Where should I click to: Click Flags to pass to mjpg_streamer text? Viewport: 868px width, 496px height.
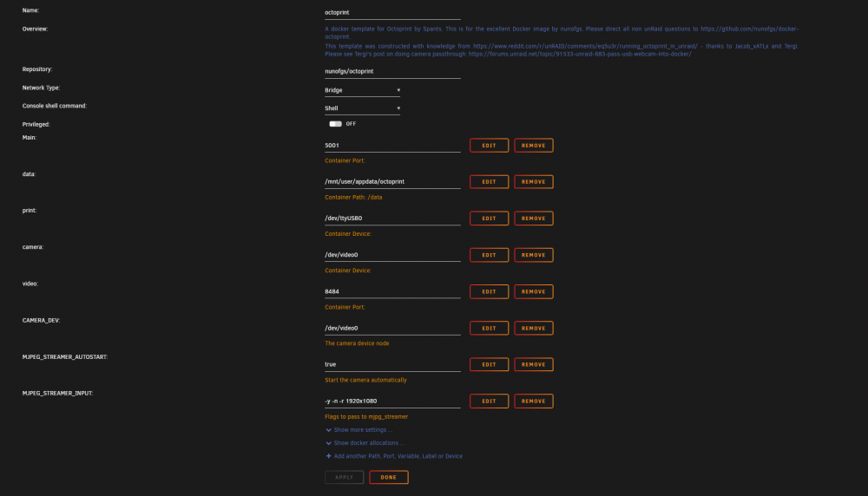(x=366, y=417)
